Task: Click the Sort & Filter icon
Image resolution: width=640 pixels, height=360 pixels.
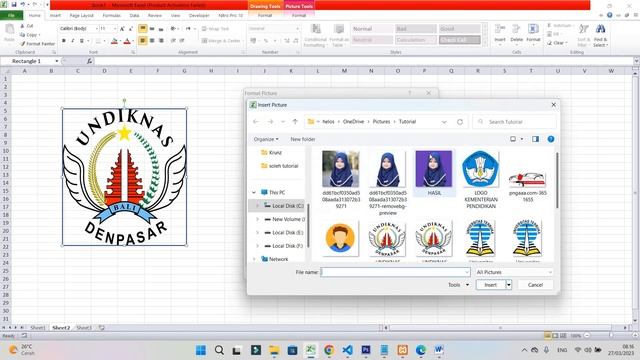Action: 584,29
